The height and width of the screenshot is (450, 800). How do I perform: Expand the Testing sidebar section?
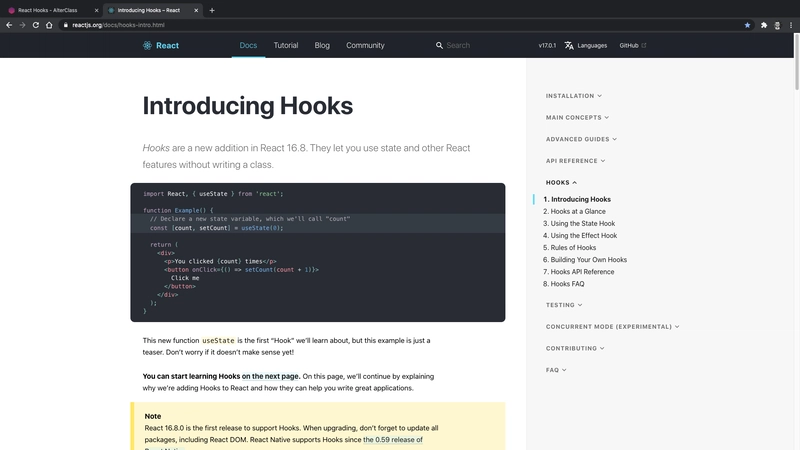tap(564, 305)
